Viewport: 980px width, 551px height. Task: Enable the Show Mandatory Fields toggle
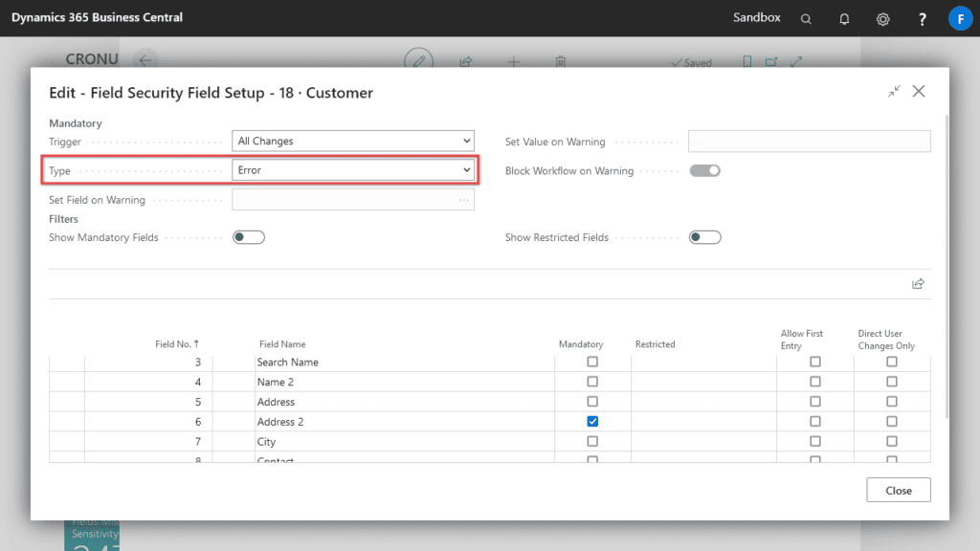tap(248, 236)
